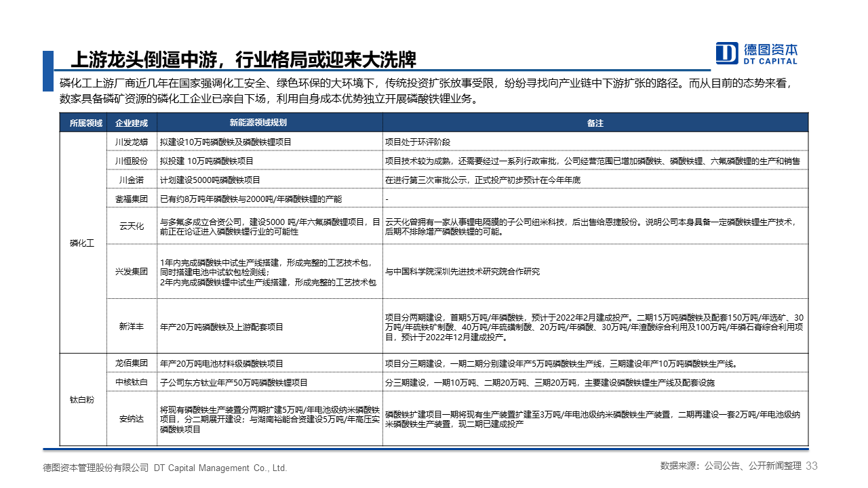Click the 数据来源 source note
The image size is (868, 488).
pyautogui.click(x=730, y=466)
